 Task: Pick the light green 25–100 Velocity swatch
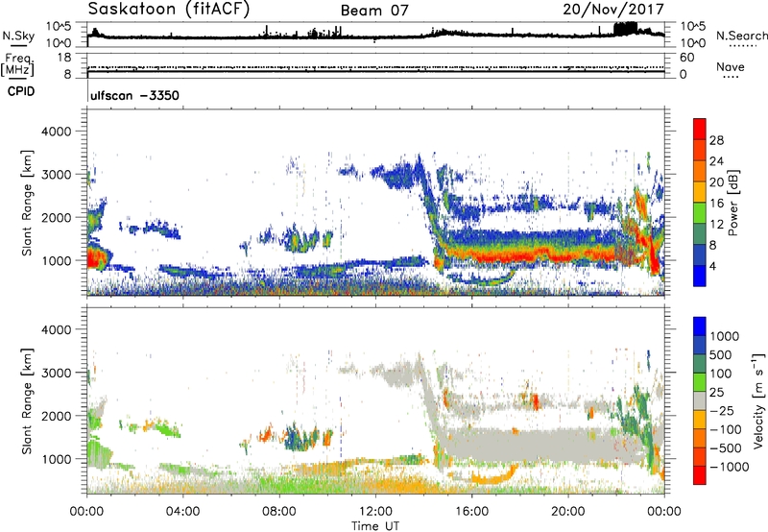pyautogui.click(x=700, y=382)
